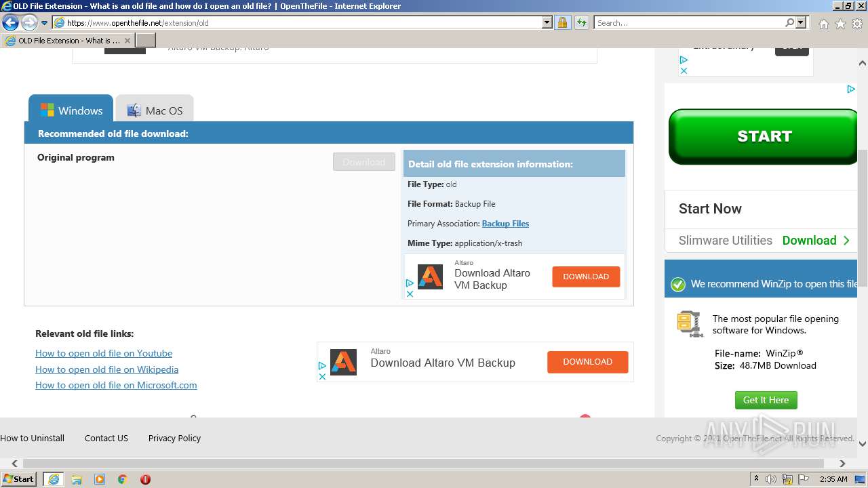Click the WinZip file cabinet icon

[690, 323]
